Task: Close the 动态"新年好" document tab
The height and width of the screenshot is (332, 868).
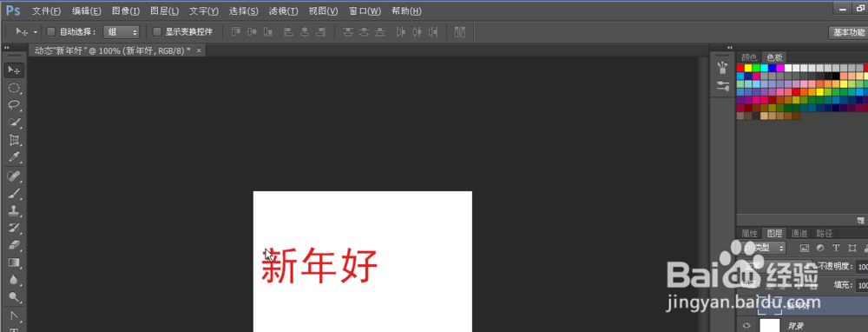Action: pos(199,50)
